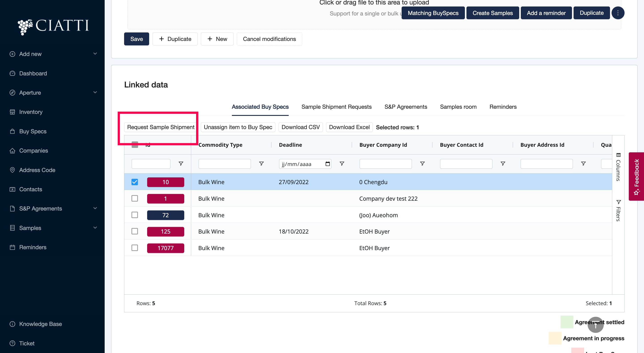Click the Commodity Type column filter icon
The width and height of the screenshot is (644, 353).
tap(261, 164)
